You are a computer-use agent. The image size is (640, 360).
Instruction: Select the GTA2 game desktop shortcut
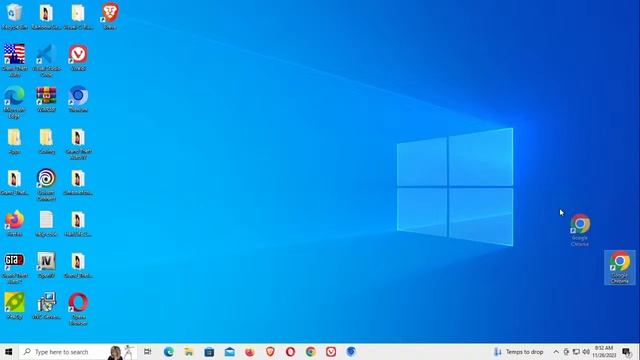click(14, 267)
